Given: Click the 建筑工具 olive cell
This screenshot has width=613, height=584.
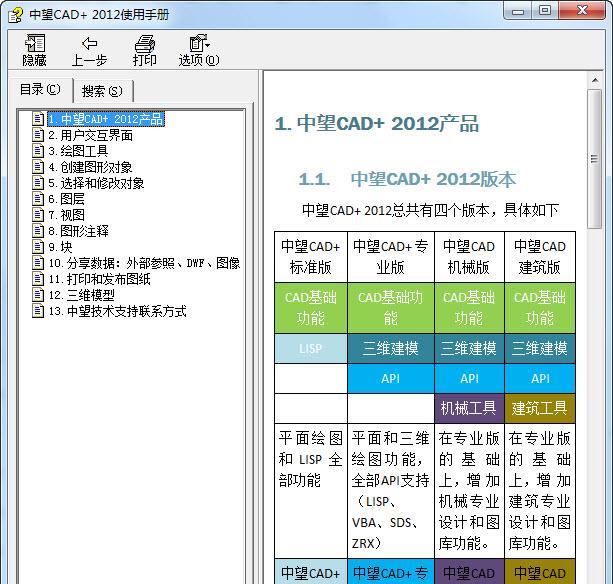Looking at the screenshot, I should [540, 408].
